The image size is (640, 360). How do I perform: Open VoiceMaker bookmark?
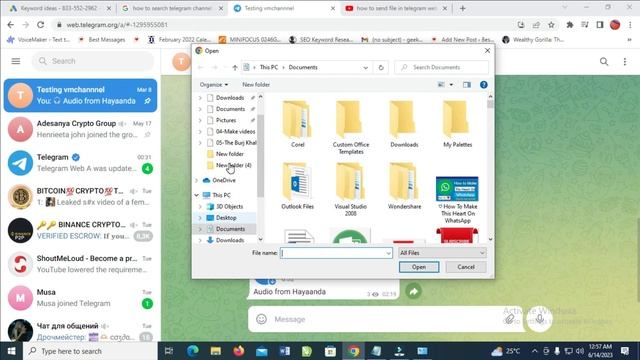[x=38, y=40]
